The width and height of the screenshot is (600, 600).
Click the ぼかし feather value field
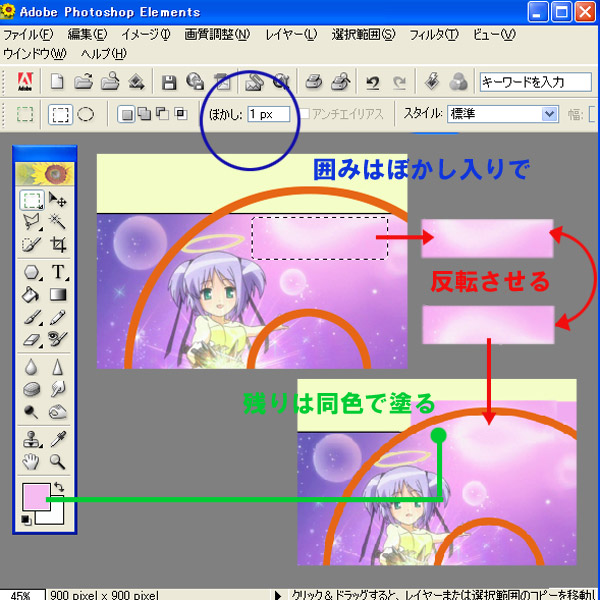click(269, 114)
